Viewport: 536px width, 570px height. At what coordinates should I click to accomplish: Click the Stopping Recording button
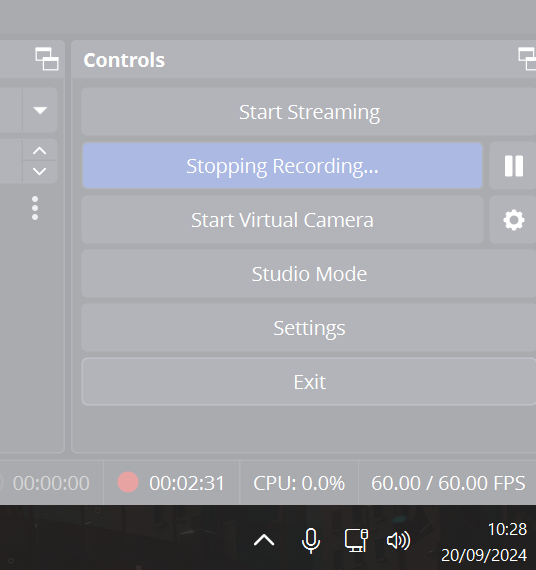[x=282, y=166]
